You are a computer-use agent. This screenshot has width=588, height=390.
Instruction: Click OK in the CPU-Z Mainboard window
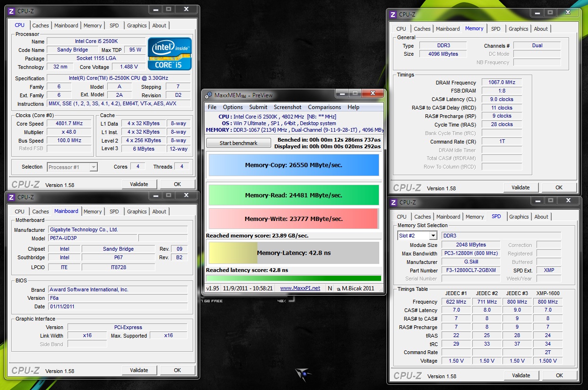pyautogui.click(x=178, y=370)
